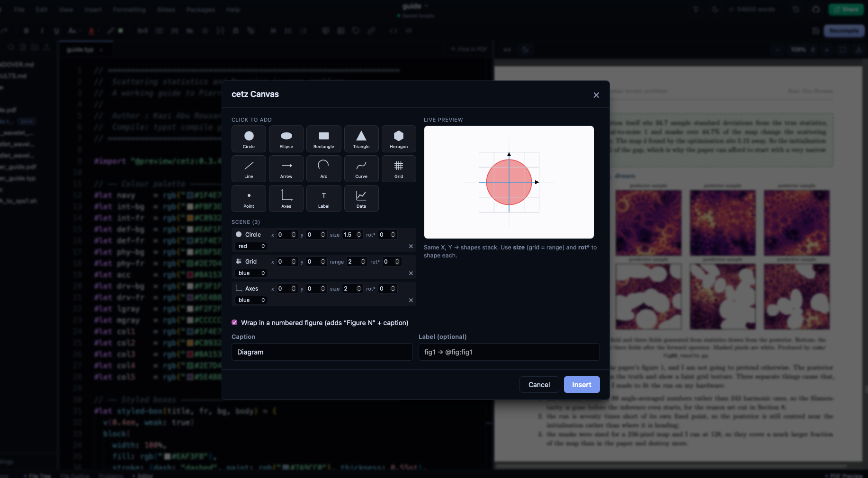The width and height of the screenshot is (868, 478).
Task: Add a Point element
Action: [x=249, y=198]
